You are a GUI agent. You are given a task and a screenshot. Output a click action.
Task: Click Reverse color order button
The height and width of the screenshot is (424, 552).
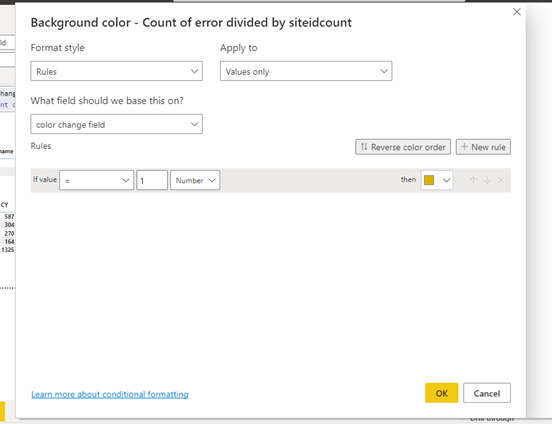tap(403, 147)
